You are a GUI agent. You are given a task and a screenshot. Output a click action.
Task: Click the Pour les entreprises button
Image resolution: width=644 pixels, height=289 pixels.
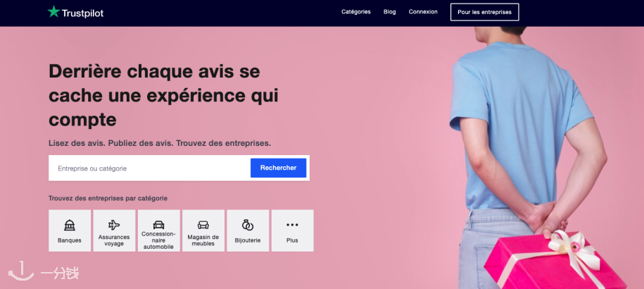pos(485,12)
